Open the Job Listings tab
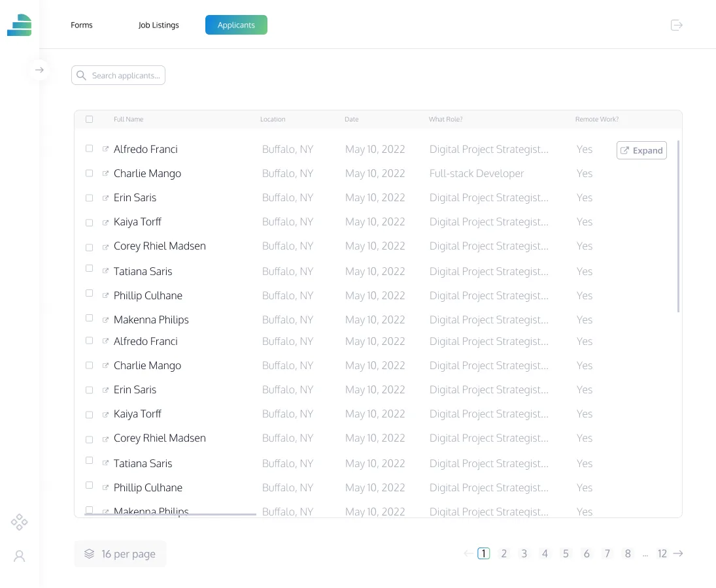This screenshot has width=716, height=588. click(158, 25)
